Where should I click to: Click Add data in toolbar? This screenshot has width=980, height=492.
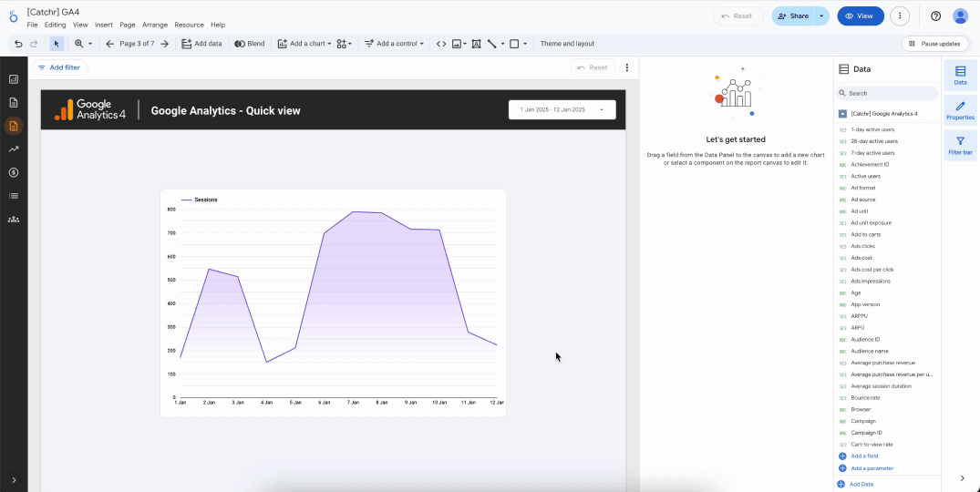201,44
